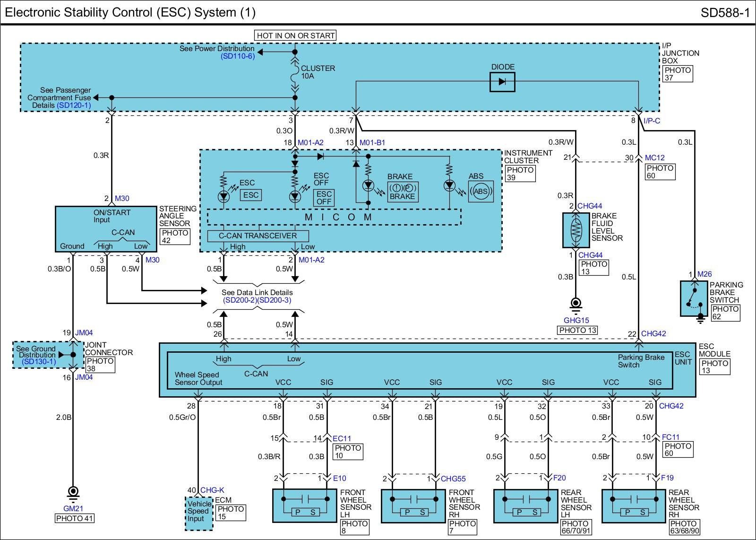
Task: Open the SD120-1 fuse details link
Action: [x=74, y=105]
